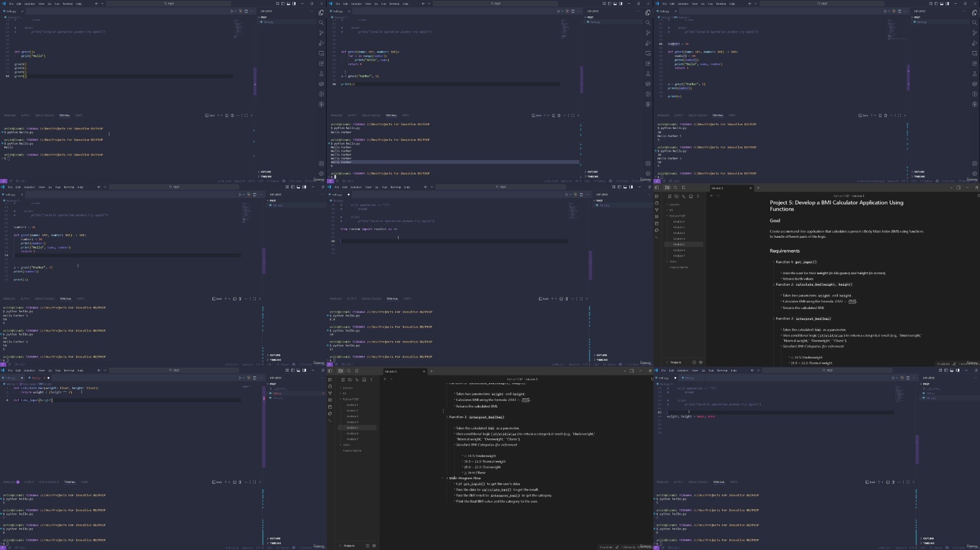Image resolution: width=980 pixels, height=550 pixels.
Task: Go back via title bar arrow, randint import window
Action: [x=425, y=187]
